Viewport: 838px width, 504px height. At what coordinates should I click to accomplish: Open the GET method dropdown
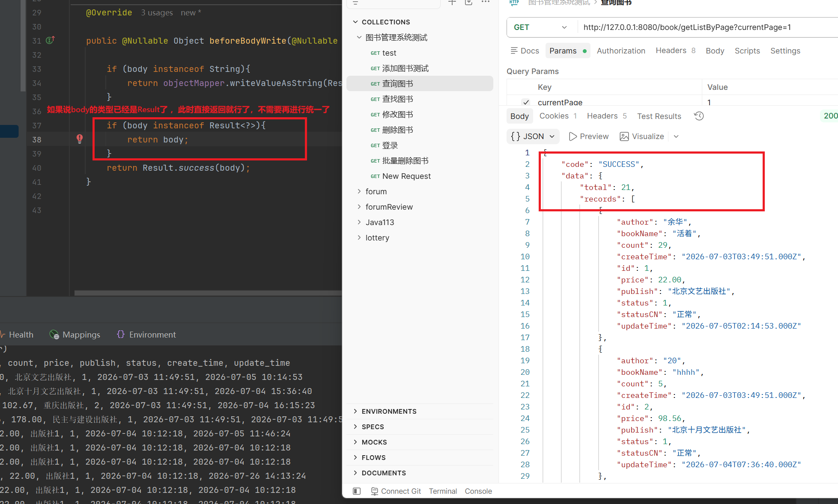click(x=541, y=27)
